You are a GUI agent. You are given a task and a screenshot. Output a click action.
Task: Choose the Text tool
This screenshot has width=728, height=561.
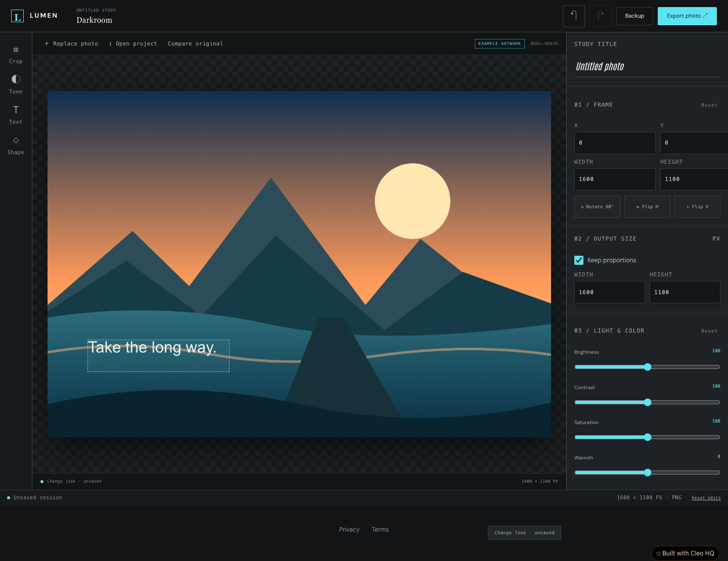pyautogui.click(x=16, y=115)
